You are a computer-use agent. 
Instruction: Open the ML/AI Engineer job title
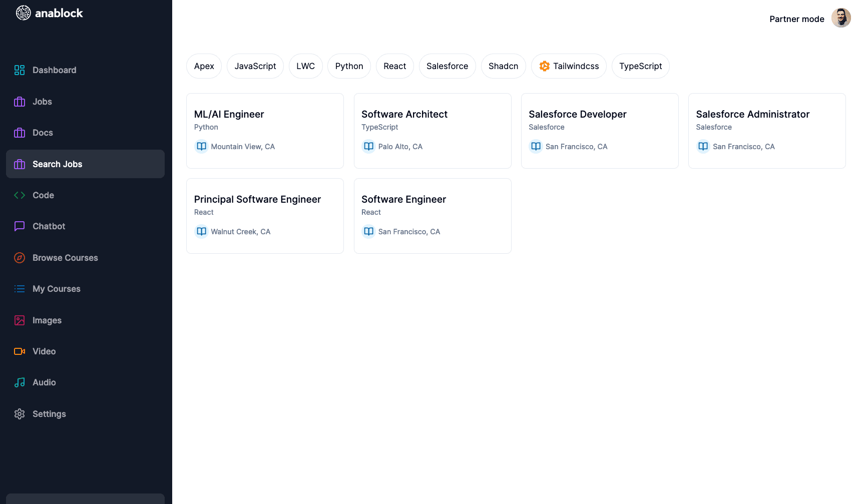tap(229, 114)
